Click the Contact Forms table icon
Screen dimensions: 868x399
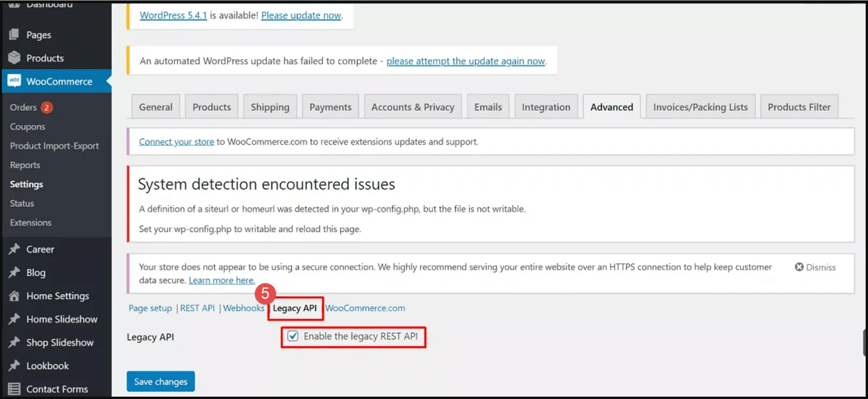click(x=14, y=389)
